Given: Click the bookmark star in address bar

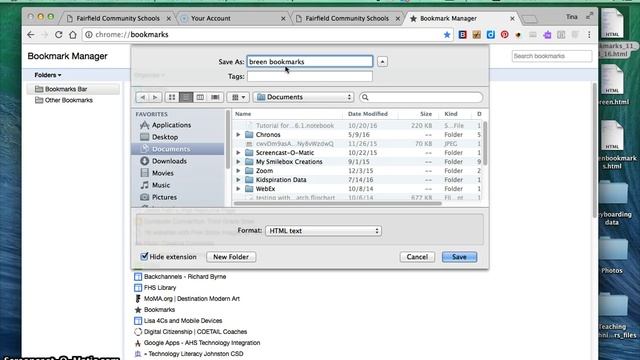Looking at the screenshot, I should pos(447,35).
